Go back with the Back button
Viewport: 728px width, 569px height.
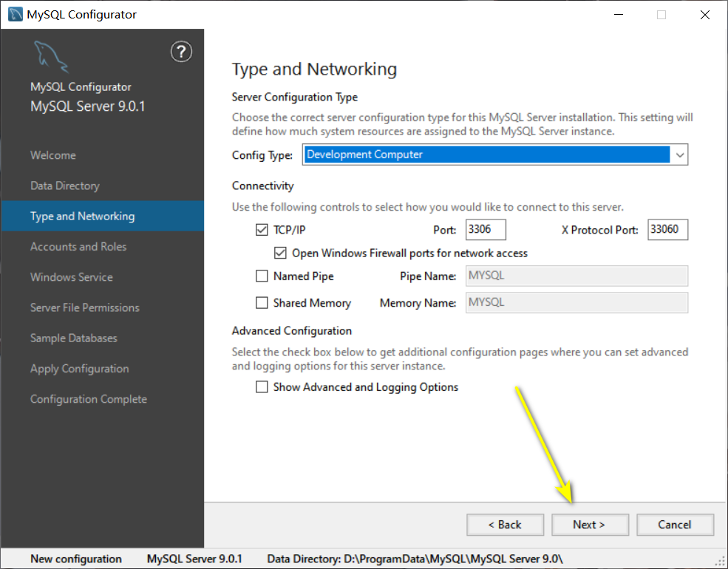(x=505, y=525)
